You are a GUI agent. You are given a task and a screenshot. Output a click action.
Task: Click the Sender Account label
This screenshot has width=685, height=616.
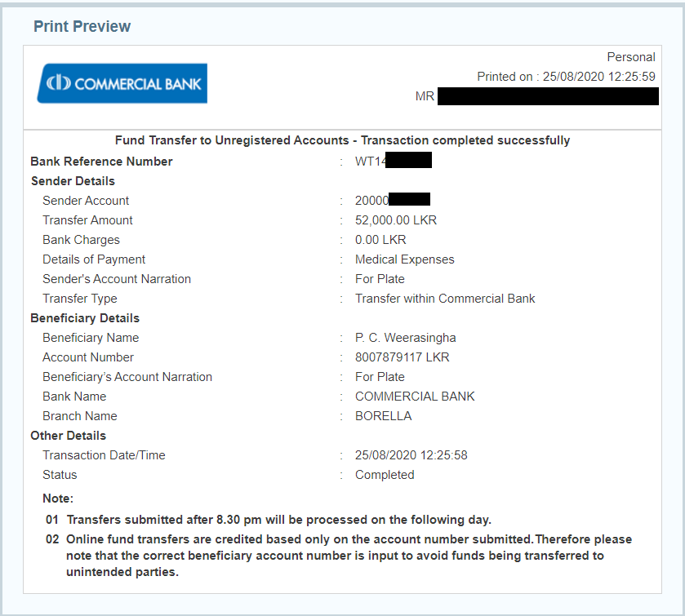point(86,201)
